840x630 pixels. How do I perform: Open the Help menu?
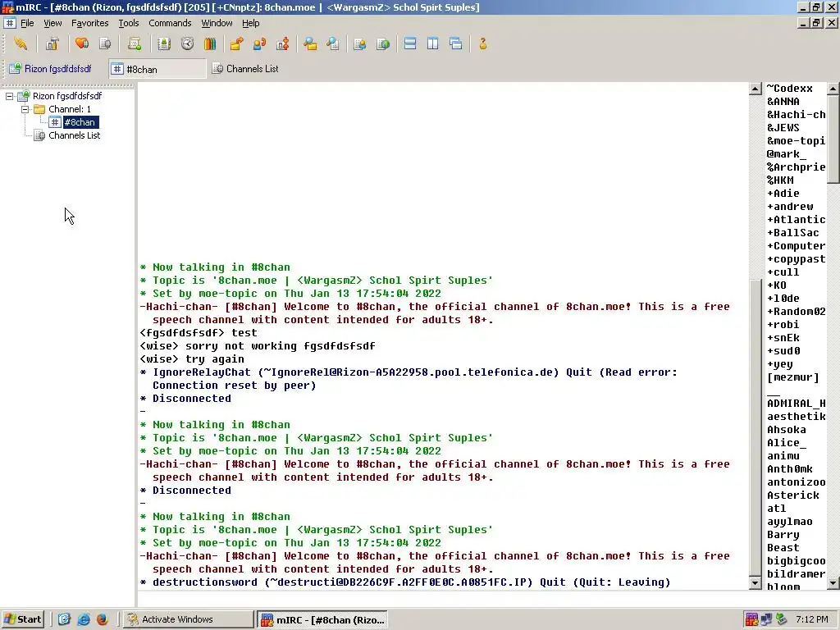pyautogui.click(x=251, y=23)
